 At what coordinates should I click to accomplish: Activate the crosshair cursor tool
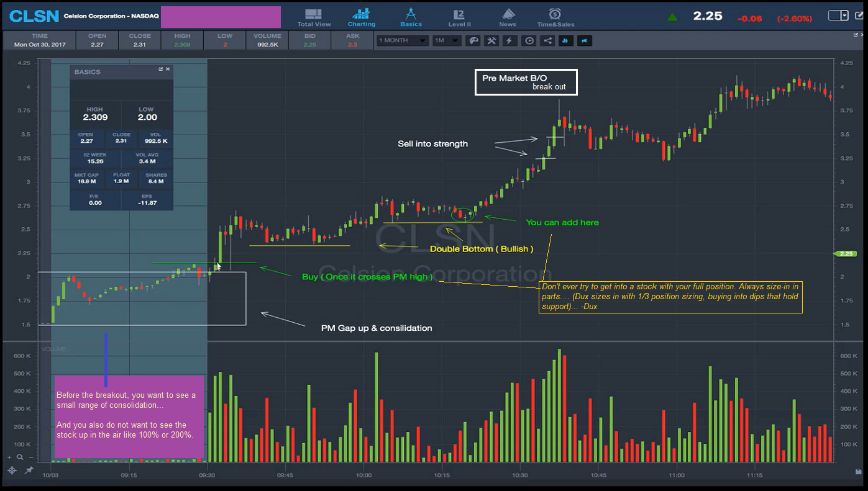(11, 471)
